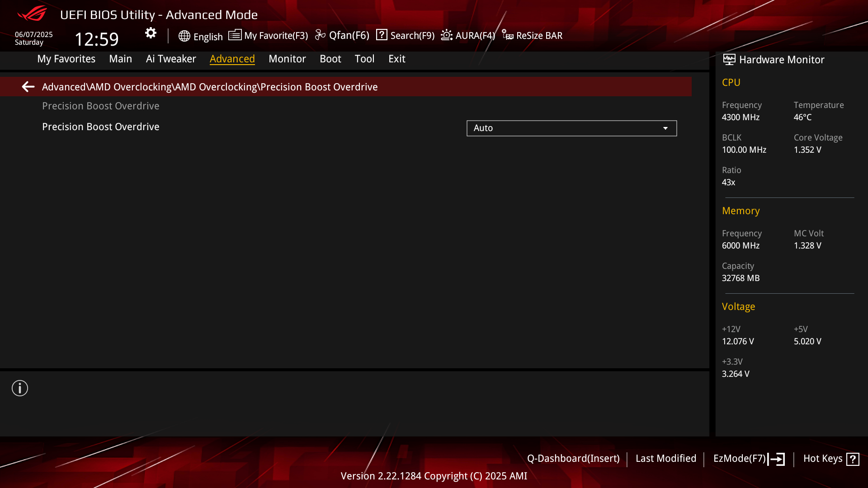Click the Temperature 46°C value
This screenshot has width=868, height=488.
[x=802, y=117]
